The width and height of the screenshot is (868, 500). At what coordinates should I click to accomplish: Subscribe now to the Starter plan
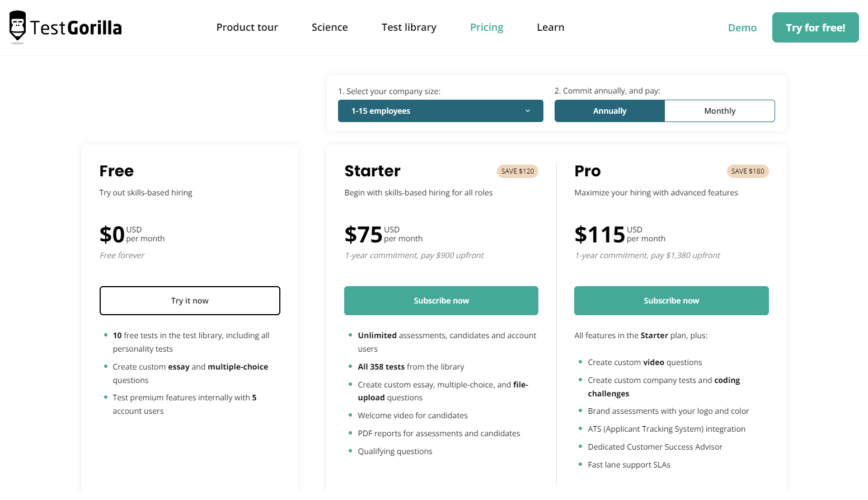(x=441, y=301)
